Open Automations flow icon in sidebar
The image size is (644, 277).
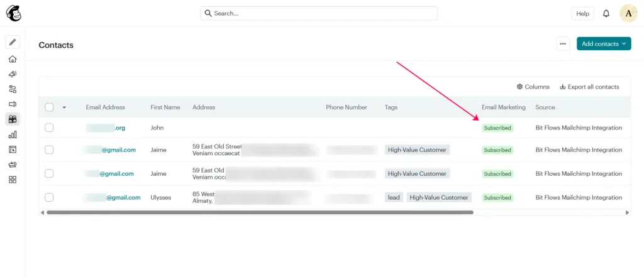tap(13, 89)
